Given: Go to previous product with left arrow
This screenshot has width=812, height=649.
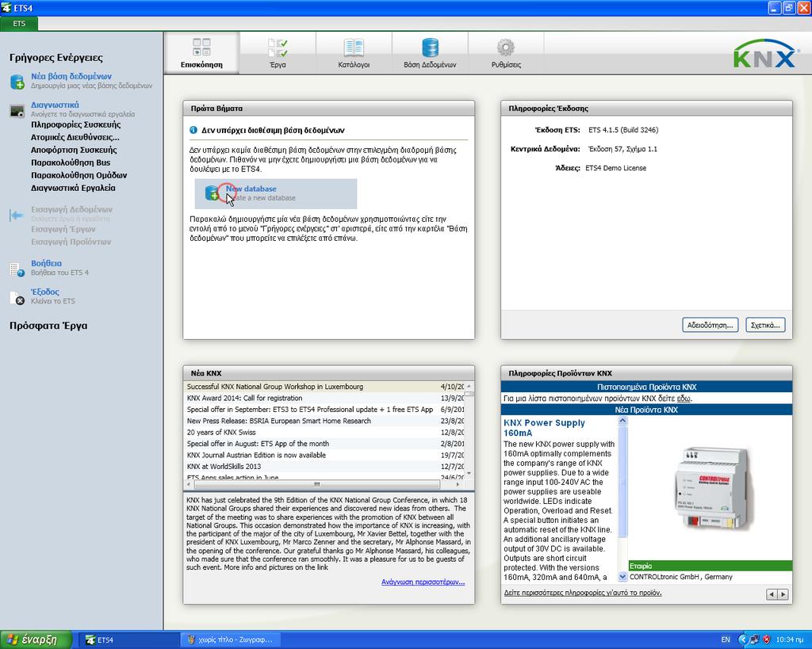Looking at the screenshot, I should [772, 594].
